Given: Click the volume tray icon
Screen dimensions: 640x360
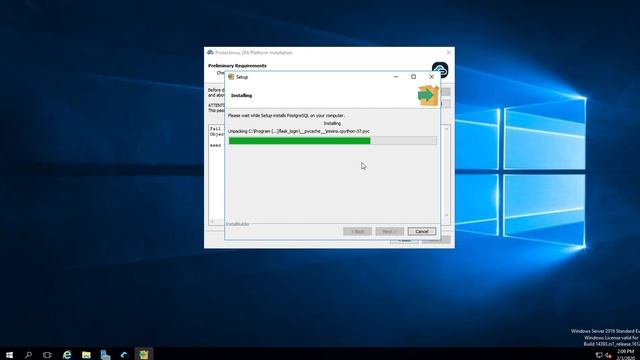Looking at the screenshot, I should coord(608,355).
